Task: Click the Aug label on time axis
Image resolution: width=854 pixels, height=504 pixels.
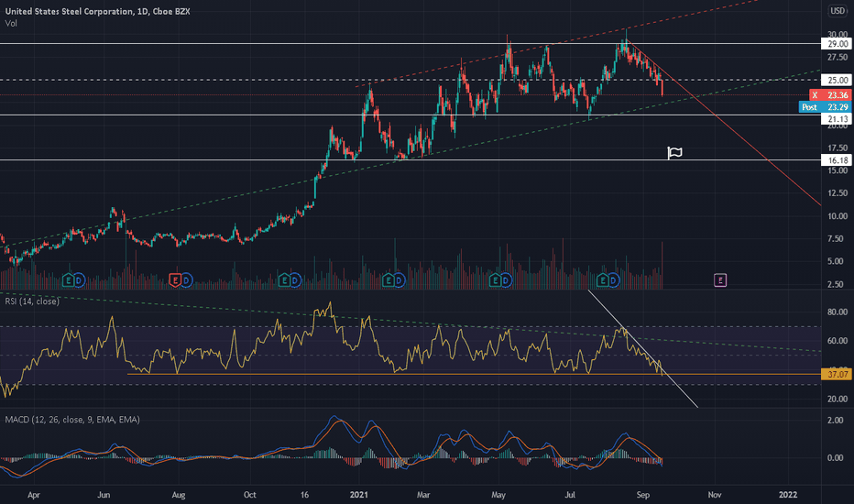Action: [178, 495]
